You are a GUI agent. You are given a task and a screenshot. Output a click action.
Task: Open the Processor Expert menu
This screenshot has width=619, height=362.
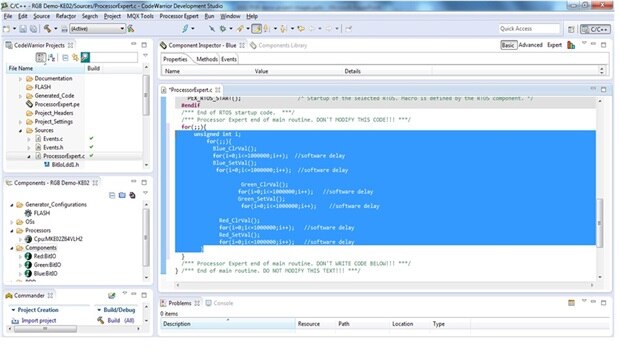(x=179, y=16)
